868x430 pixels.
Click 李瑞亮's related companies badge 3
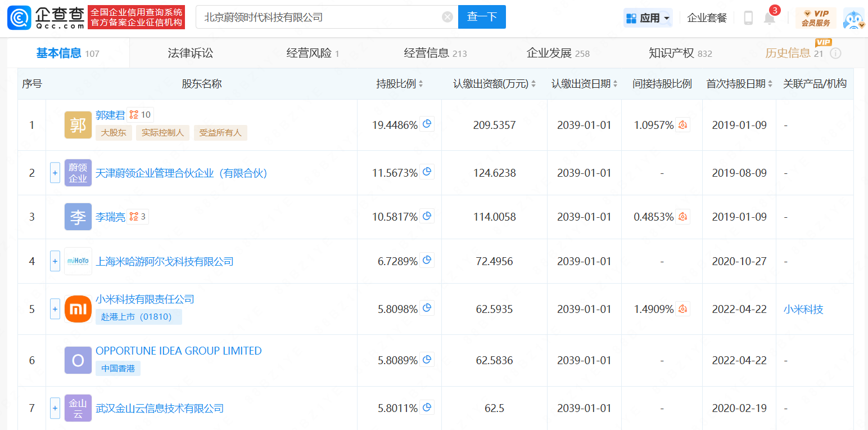[x=138, y=217]
